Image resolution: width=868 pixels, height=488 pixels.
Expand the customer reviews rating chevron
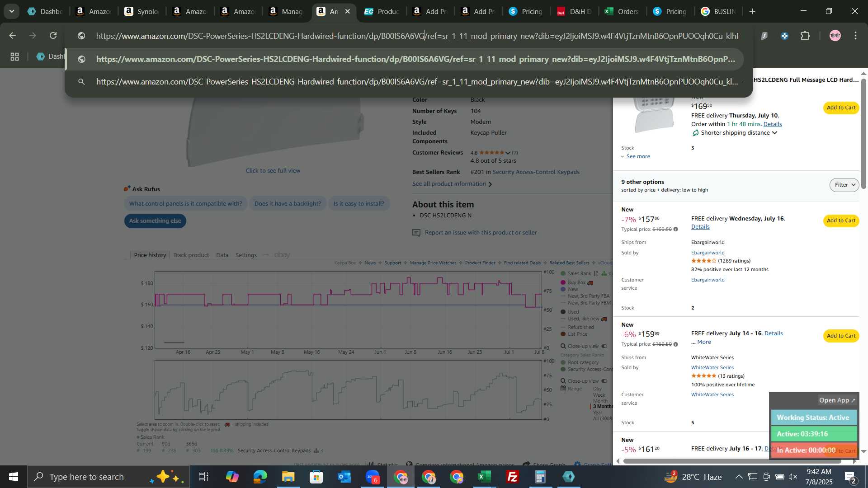pos(508,153)
